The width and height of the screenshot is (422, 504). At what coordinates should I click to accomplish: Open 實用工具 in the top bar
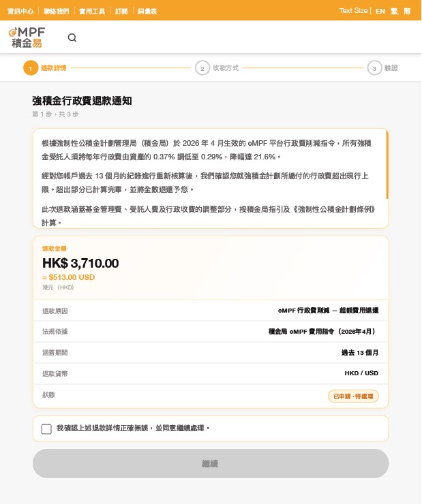92,12
